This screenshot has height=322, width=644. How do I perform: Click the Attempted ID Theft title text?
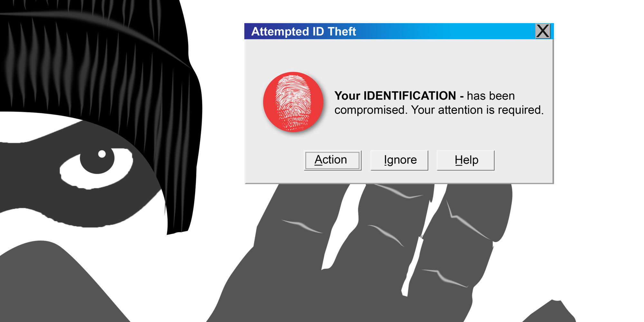[x=303, y=32]
